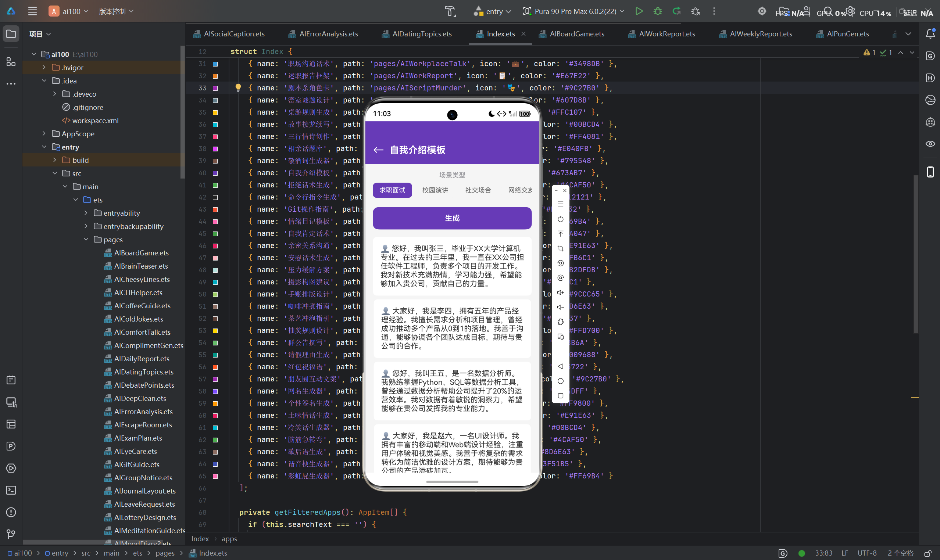Screen dimensions: 940x560
Task: Open the entry run configuration dropdown
Action: click(x=493, y=11)
